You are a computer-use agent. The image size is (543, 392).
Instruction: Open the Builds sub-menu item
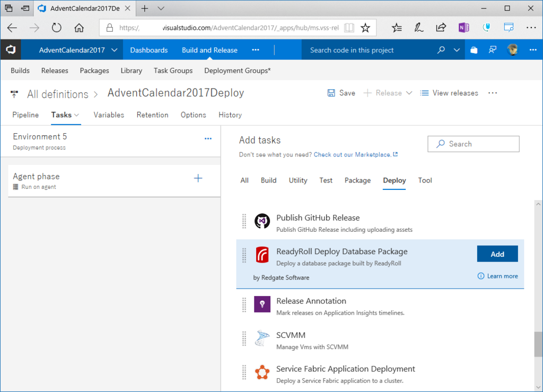pyautogui.click(x=20, y=71)
